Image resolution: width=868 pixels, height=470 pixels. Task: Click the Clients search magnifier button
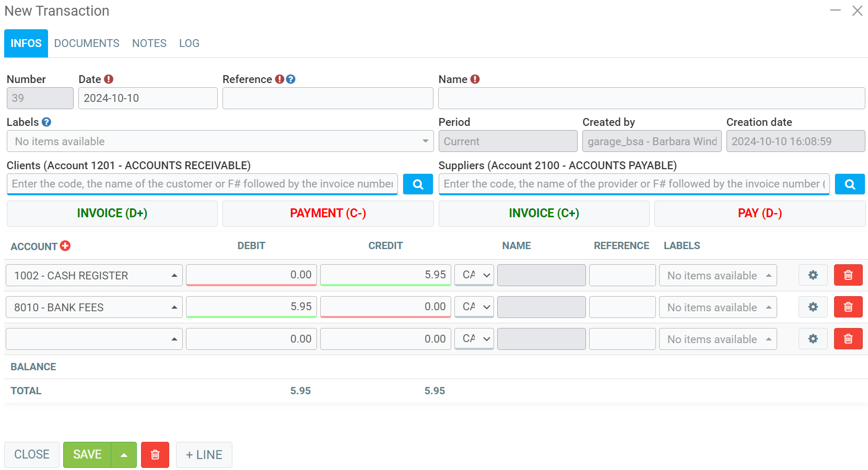(x=418, y=184)
